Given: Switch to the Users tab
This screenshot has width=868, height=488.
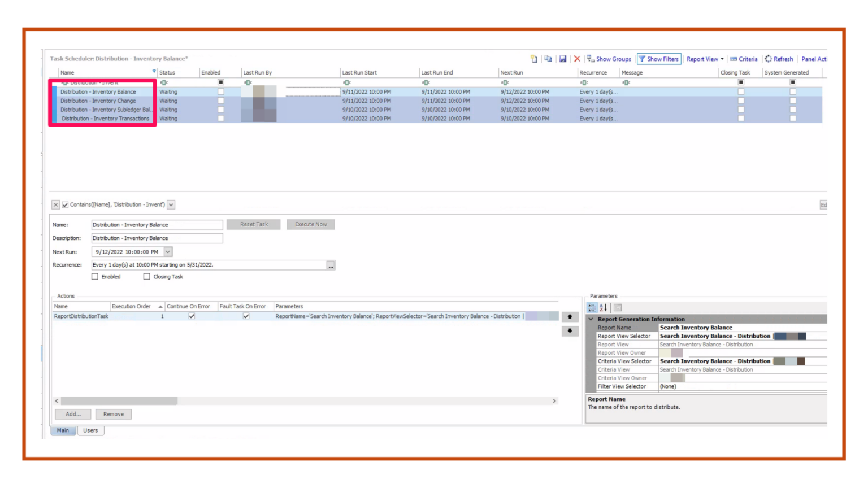Looking at the screenshot, I should (x=90, y=430).
